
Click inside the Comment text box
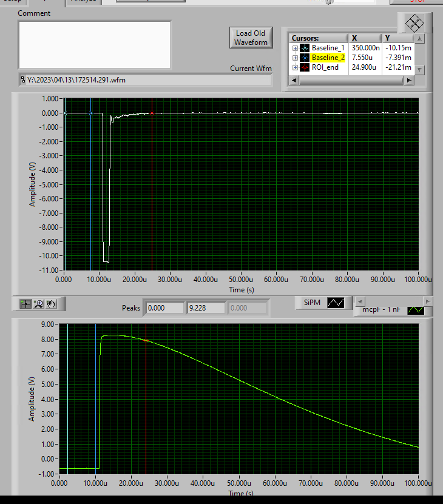click(94, 44)
